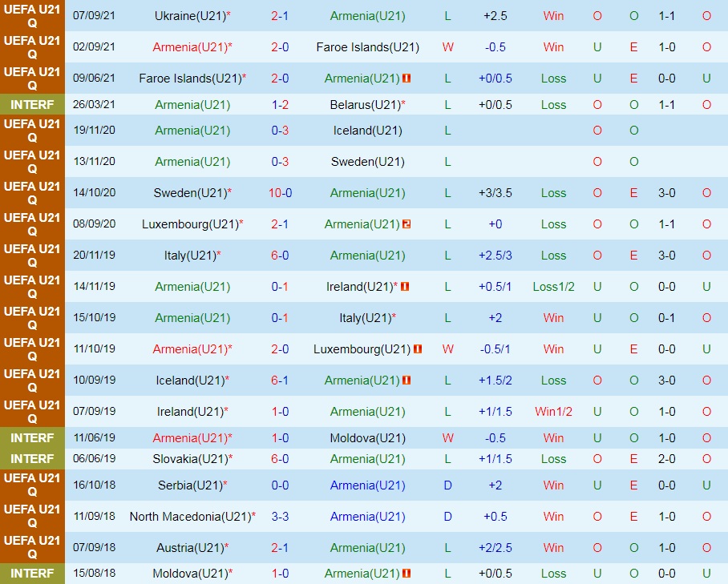The image size is (728, 584).
Task: Click UEFA U21 Q label for 07/09/21 match
Action: (x=32, y=16)
